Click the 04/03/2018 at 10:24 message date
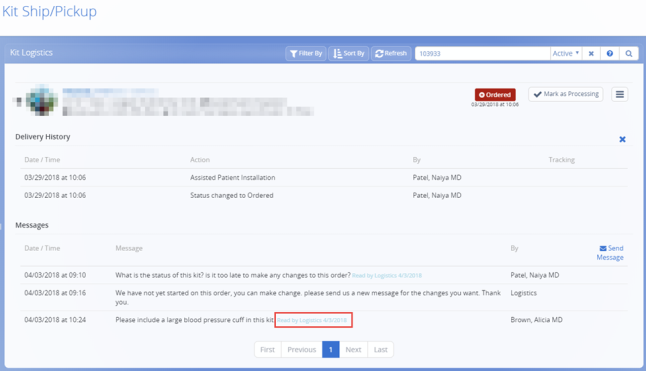646x371 pixels. pyautogui.click(x=55, y=320)
